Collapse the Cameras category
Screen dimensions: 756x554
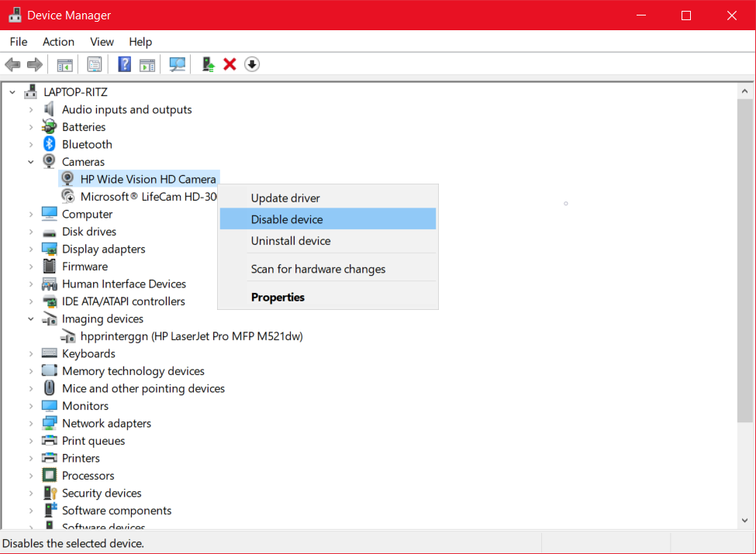[31, 162]
